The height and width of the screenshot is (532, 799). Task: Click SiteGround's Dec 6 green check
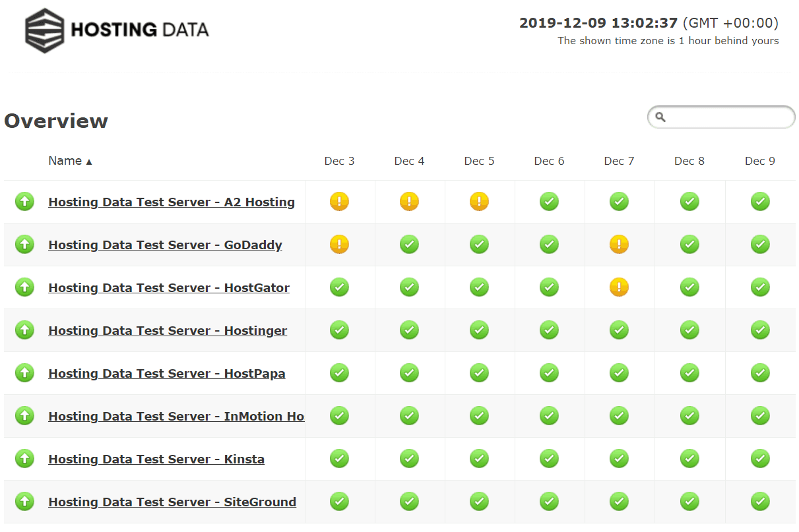pyautogui.click(x=549, y=502)
